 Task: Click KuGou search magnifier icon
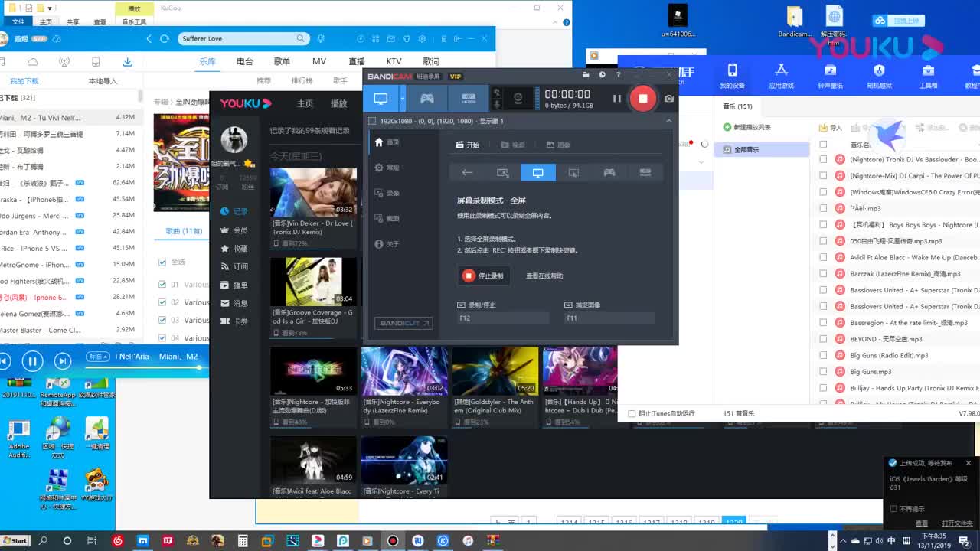[301, 38]
